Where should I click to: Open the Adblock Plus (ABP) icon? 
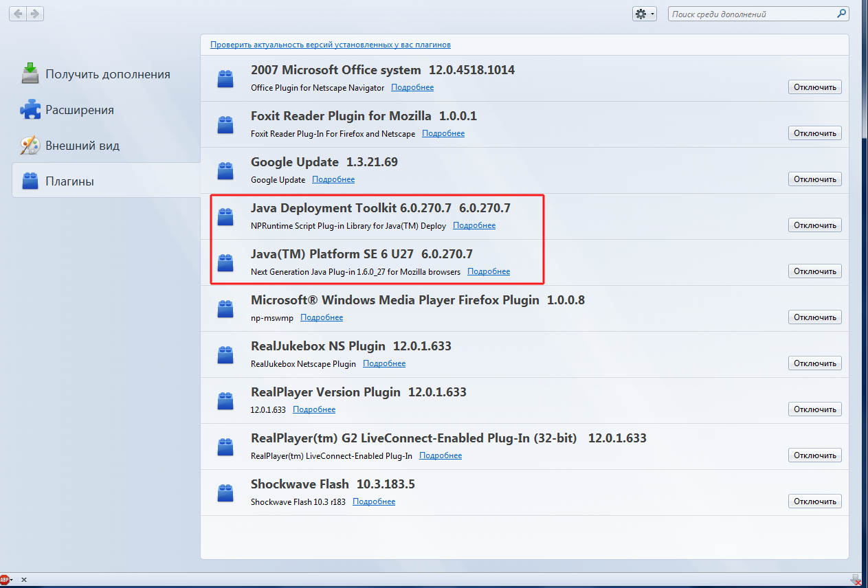(5, 580)
